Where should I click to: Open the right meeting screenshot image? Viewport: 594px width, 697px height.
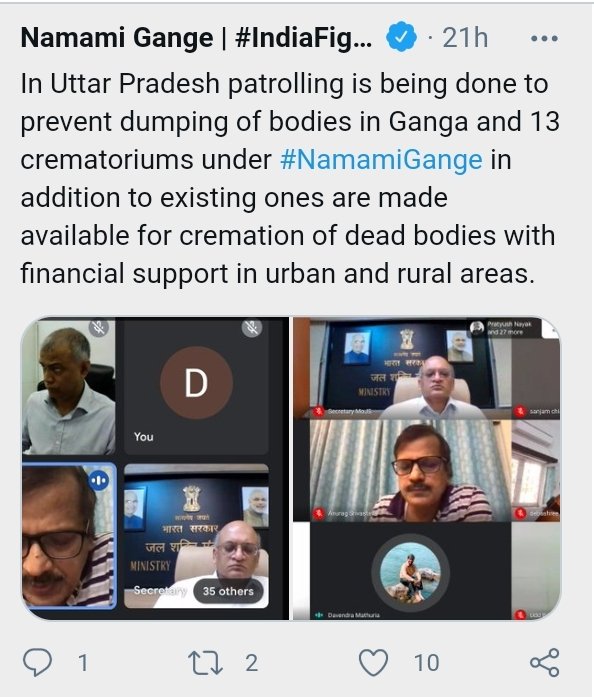(427, 469)
